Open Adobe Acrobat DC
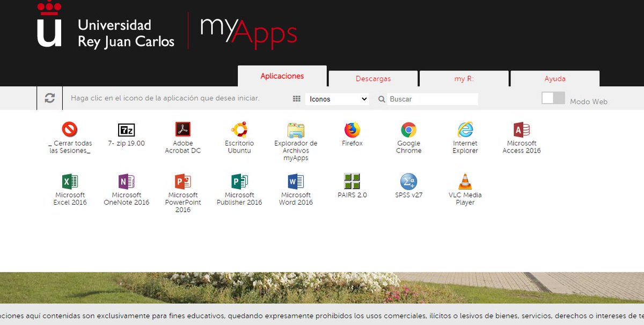644x325 pixels. [183, 129]
